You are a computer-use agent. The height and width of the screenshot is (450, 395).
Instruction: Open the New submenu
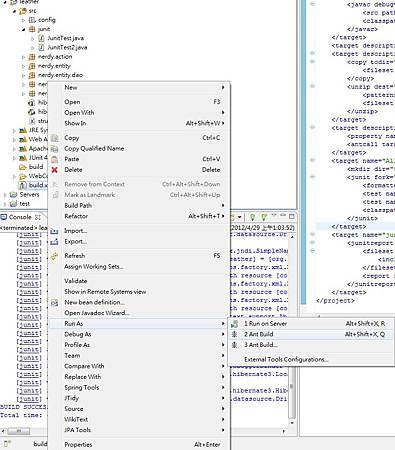coord(139,88)
